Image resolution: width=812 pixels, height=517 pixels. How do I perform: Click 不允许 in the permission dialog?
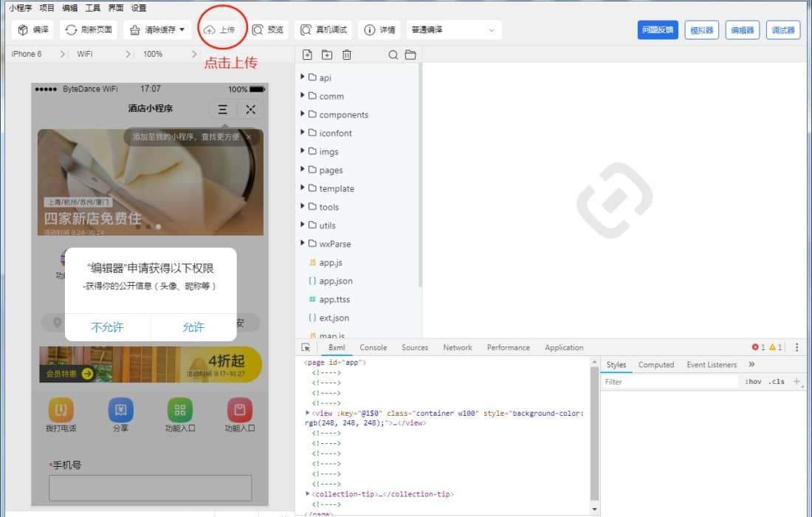tap(107, 327)
